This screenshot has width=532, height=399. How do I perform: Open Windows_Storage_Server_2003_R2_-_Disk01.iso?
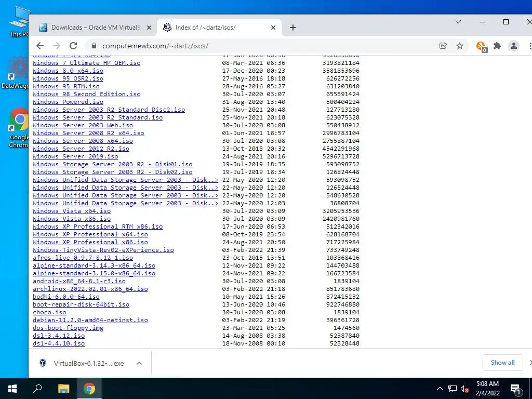113,164
